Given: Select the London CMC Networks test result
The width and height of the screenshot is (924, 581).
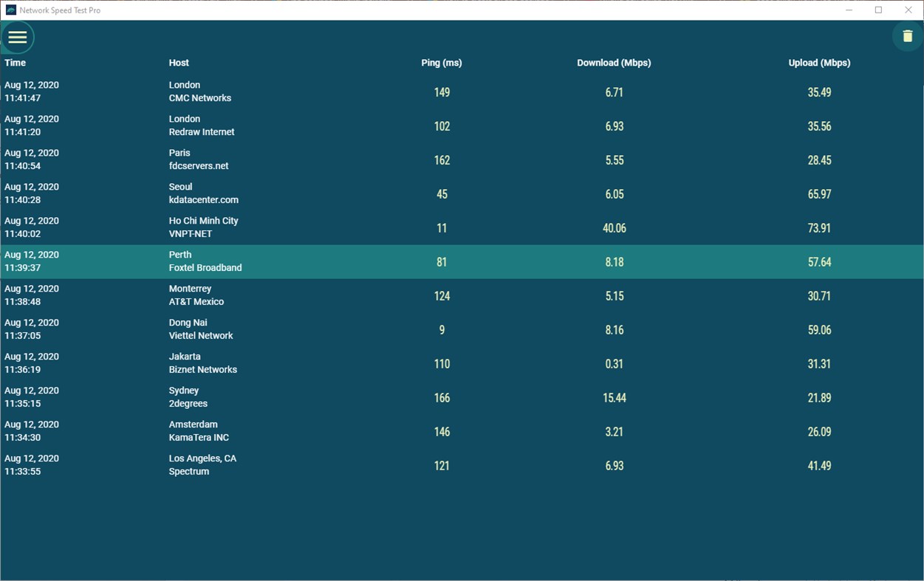Looking at the screenshot, I should (443, 92).
